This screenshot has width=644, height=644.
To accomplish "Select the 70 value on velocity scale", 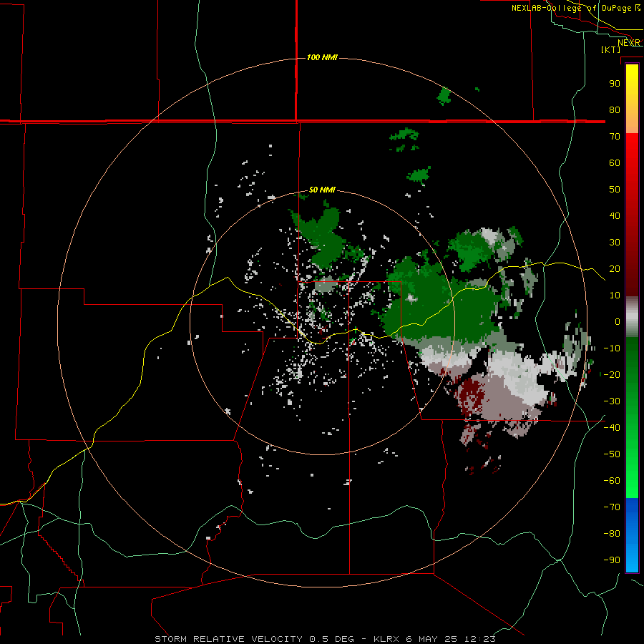I will pyautogui.click(x=615, y=137).
